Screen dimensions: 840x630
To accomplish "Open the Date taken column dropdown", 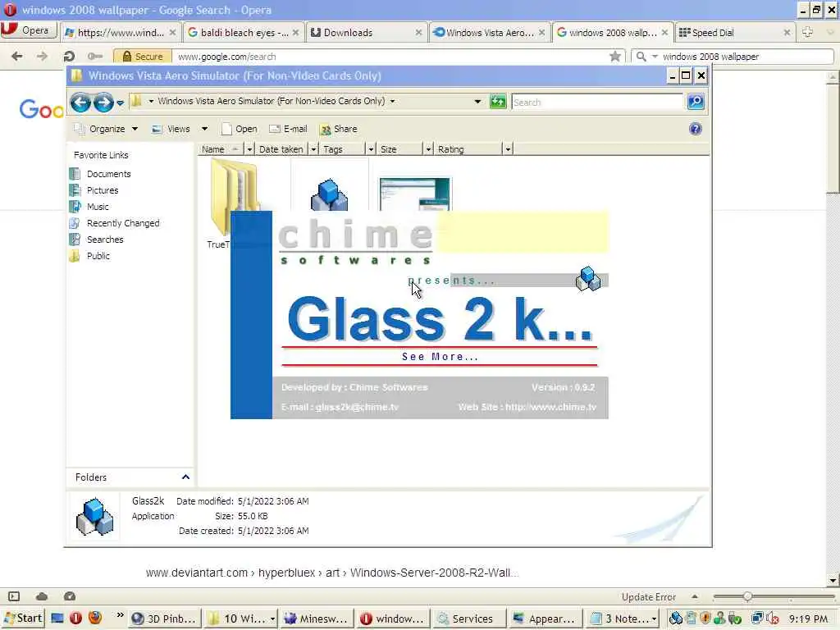I will [x=313, y=149].
